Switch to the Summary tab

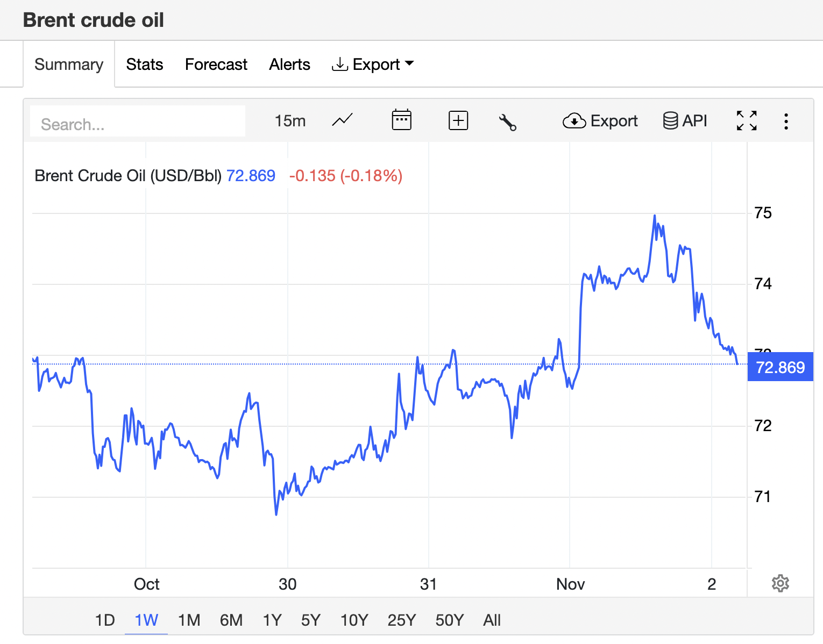(69, 65)
